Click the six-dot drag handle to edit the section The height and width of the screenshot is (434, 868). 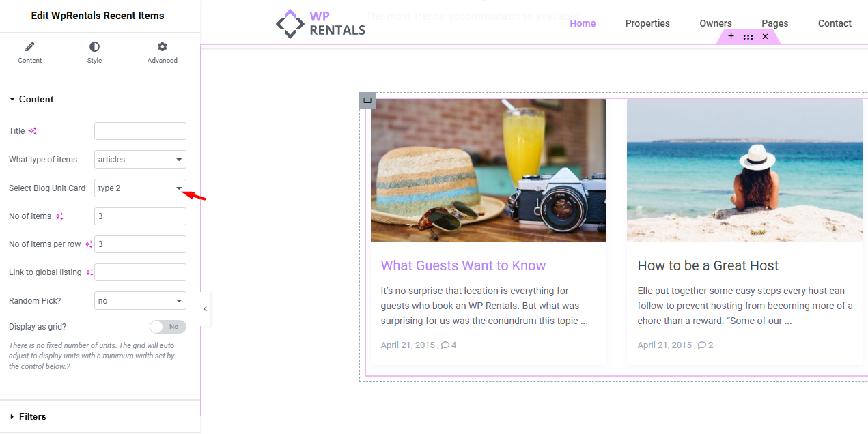coord(748,37)
